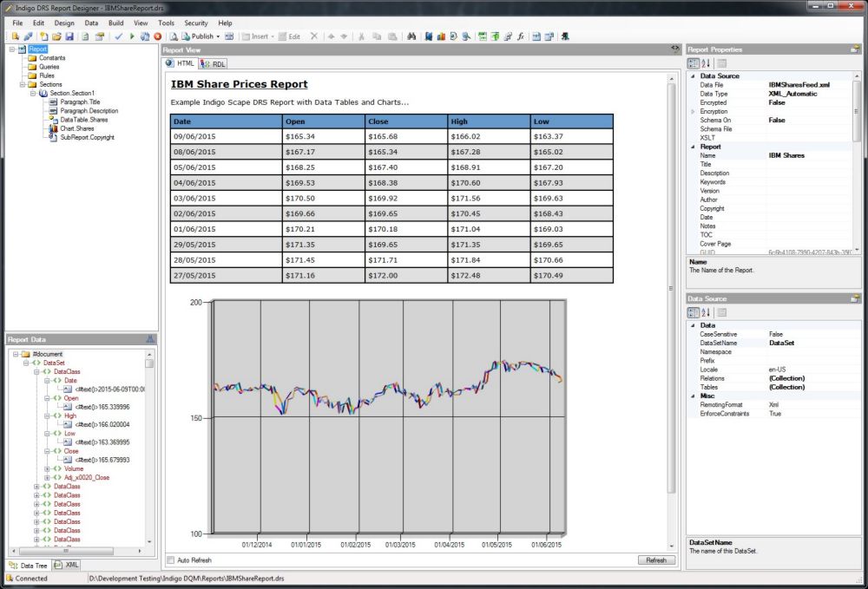Select the DataTable.Shares tree node
Image resolution: width=868 pixels, height=589 pixels.
coord(84,120)
